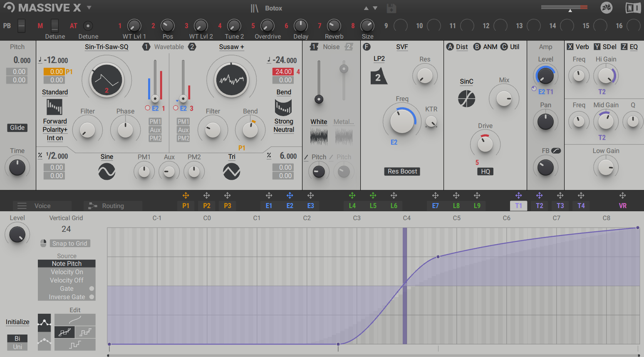644x357 pixels.
Task: Select the T1 tracker tab
Action: coord(518,206)
